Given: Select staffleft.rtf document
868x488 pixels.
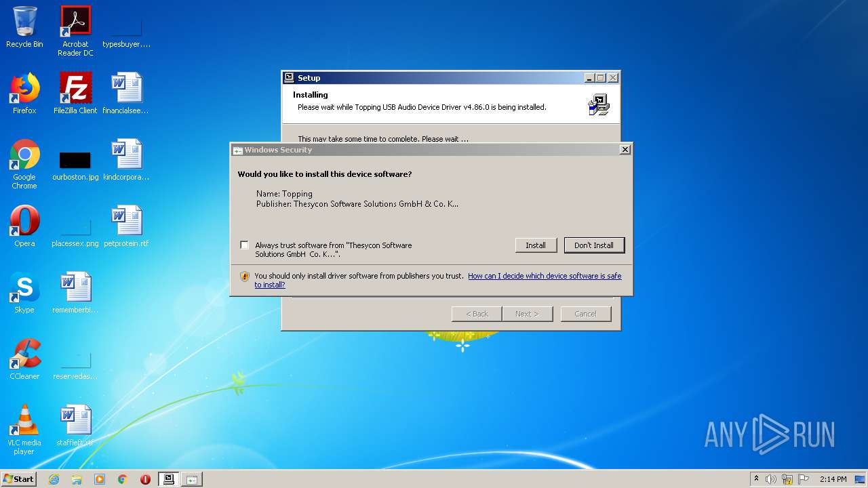Looking at the screenshot, I should (75, 426).
